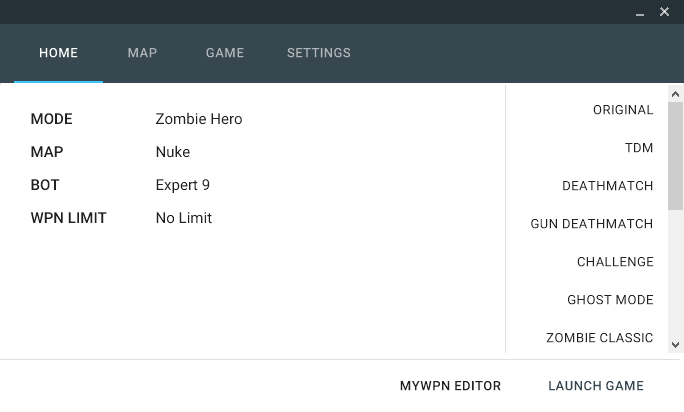684x412 pixels.
Task: Open the MYWPN EDITOR
Action: [x=450, y=386]
